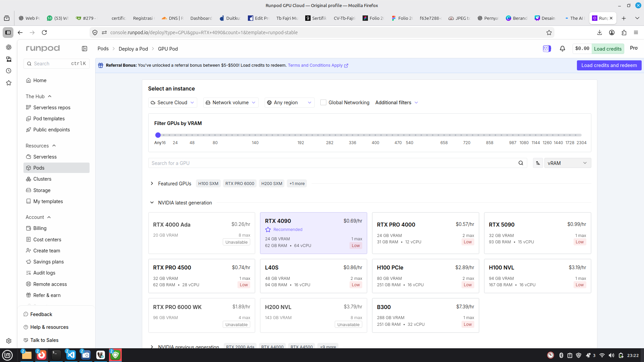Click Pods in the breadcrumb
This screenshot has width=644, height=362.
click(x=103, y=49)
